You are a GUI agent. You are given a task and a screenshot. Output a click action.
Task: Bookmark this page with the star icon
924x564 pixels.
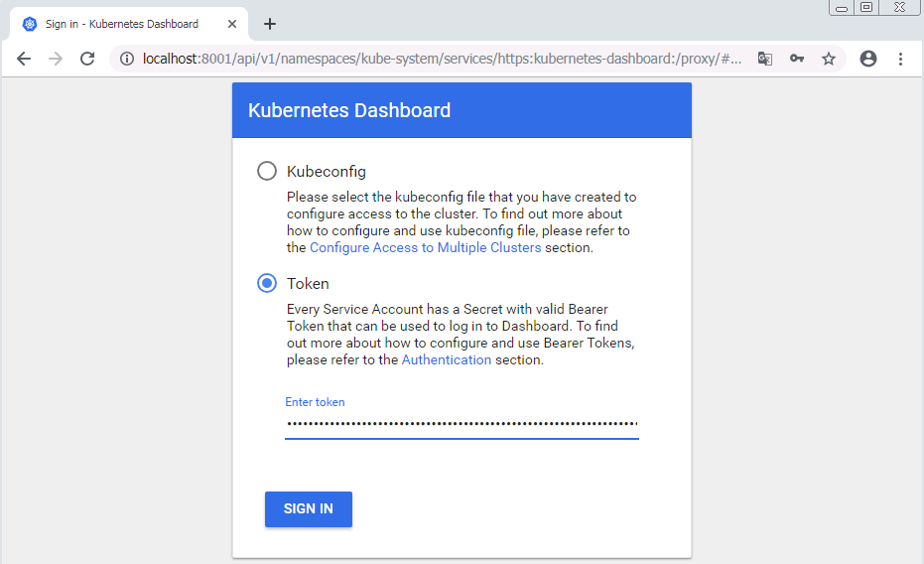(829, 59)
